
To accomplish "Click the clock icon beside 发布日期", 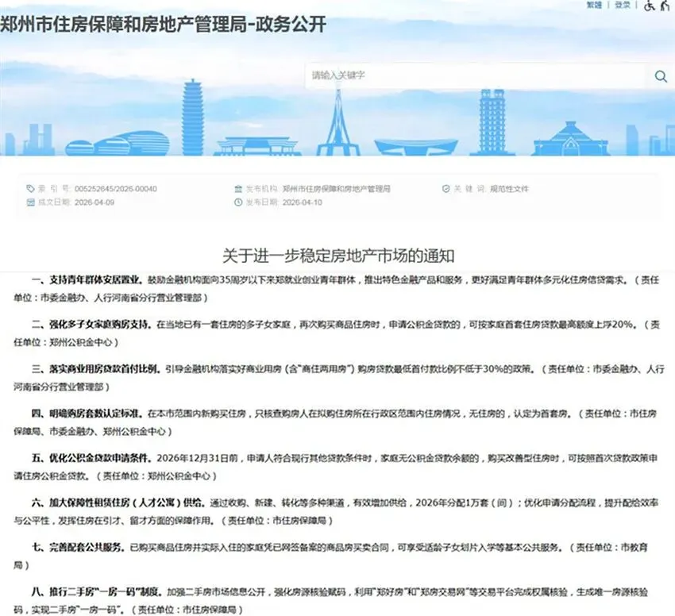I will 238,202.
